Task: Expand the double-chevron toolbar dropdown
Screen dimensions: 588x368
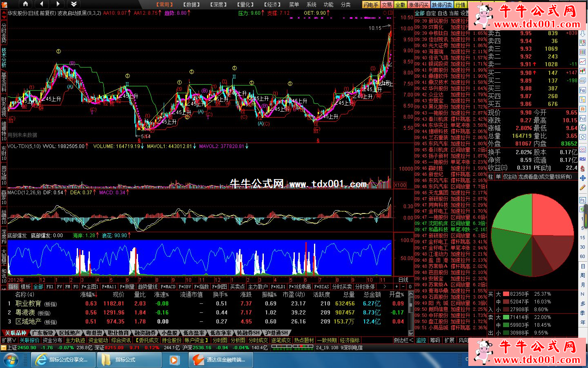Action: point(74,4)
